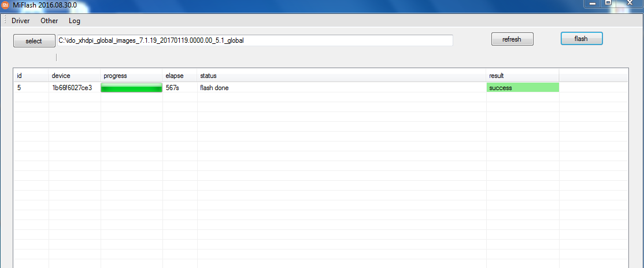The width and height of the screenshot is (644, 268).
Task: Open the Driver menu
Action: tap(21, 21)
